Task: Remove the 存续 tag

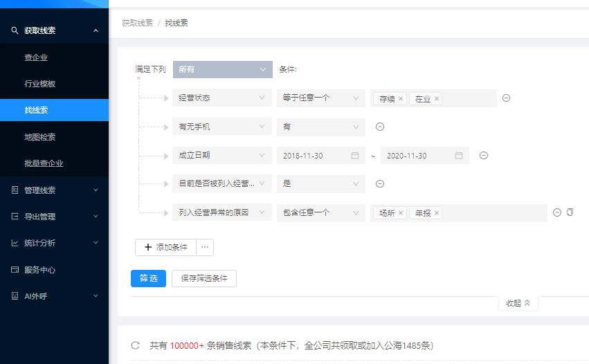Action: point(401,99)
